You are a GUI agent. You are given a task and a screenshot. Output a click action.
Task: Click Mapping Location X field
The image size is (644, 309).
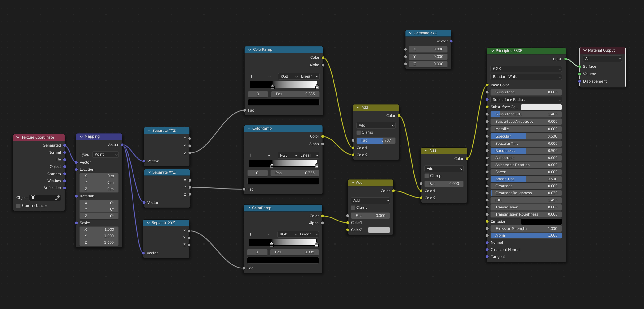tap(99, 176)
